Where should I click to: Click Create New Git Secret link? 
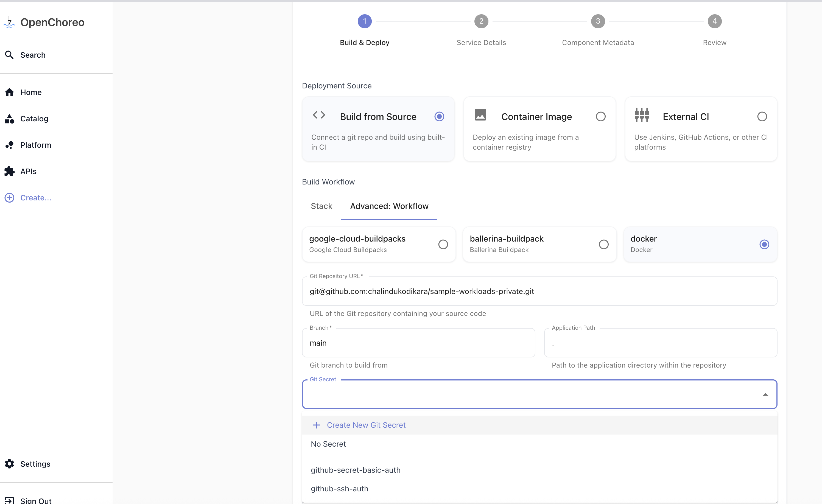(x=366, y=425)
